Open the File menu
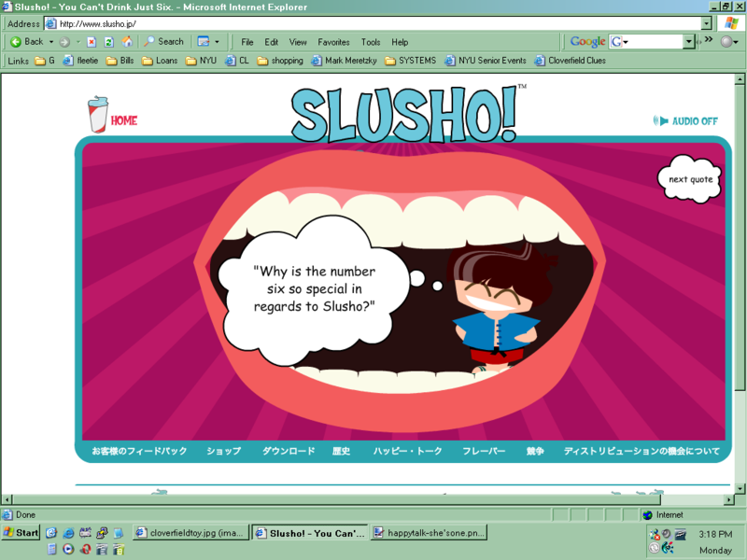747x560 pixels. (x=247, y=42)
